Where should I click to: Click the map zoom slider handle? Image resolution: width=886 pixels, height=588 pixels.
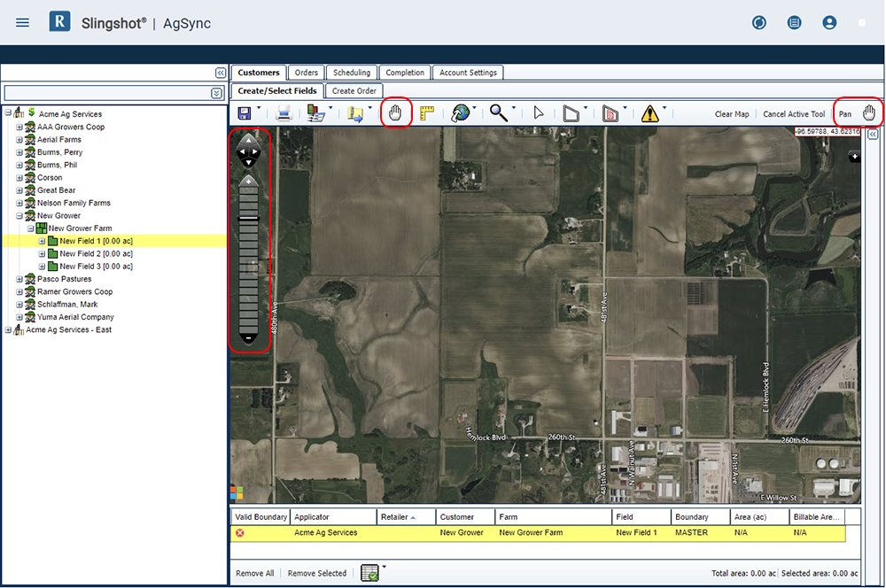pyautogui.click(x=248, y=218)
